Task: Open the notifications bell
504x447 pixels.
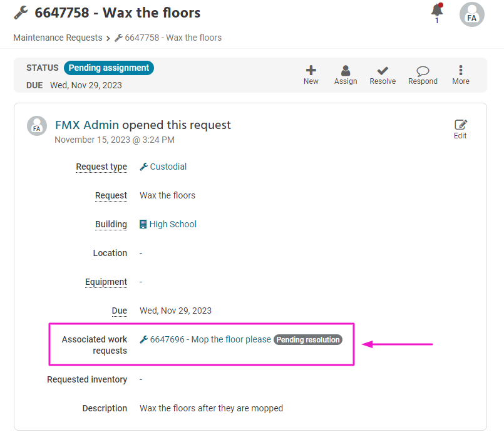Action: pyautogui.click(x=437, y=13)
